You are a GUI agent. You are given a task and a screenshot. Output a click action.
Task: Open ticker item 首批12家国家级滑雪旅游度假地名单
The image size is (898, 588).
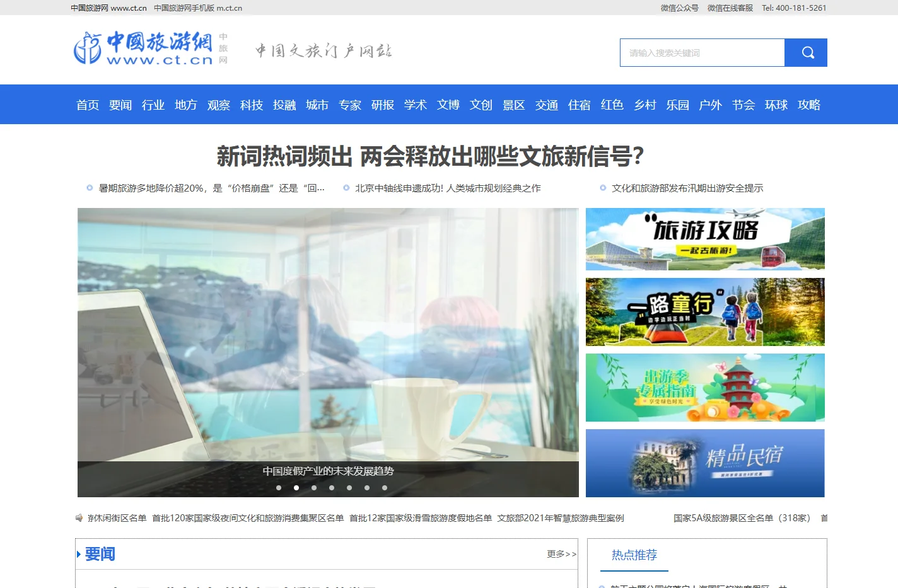tap(421, 518)
